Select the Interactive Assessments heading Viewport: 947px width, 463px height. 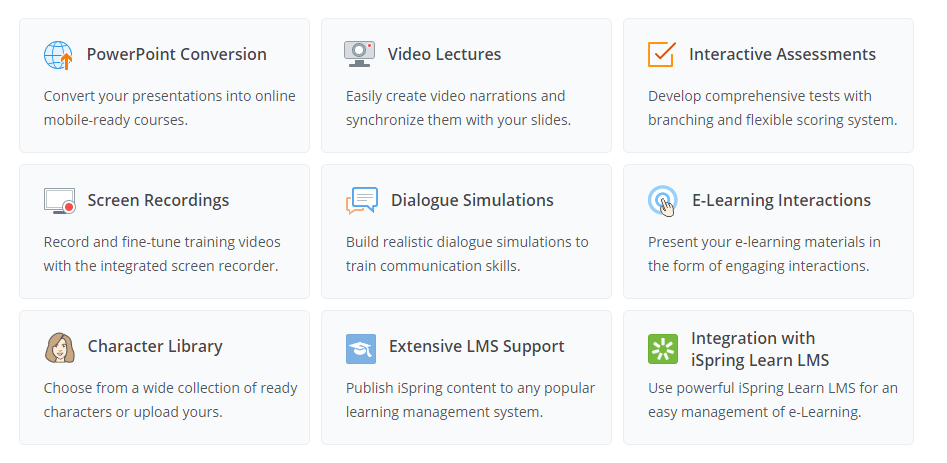tap(782, 54)
